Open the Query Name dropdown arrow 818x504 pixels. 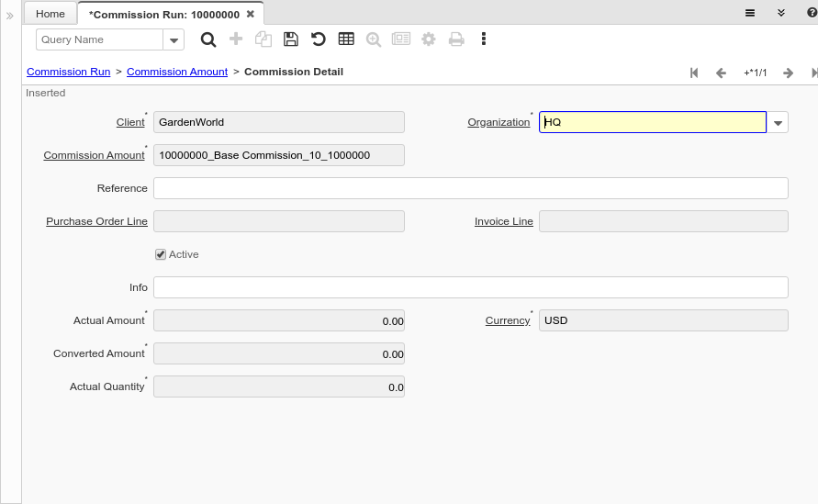pos(174,39)
